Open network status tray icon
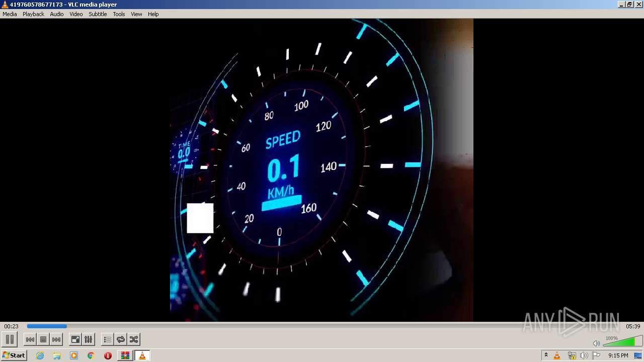 point(572,355)
